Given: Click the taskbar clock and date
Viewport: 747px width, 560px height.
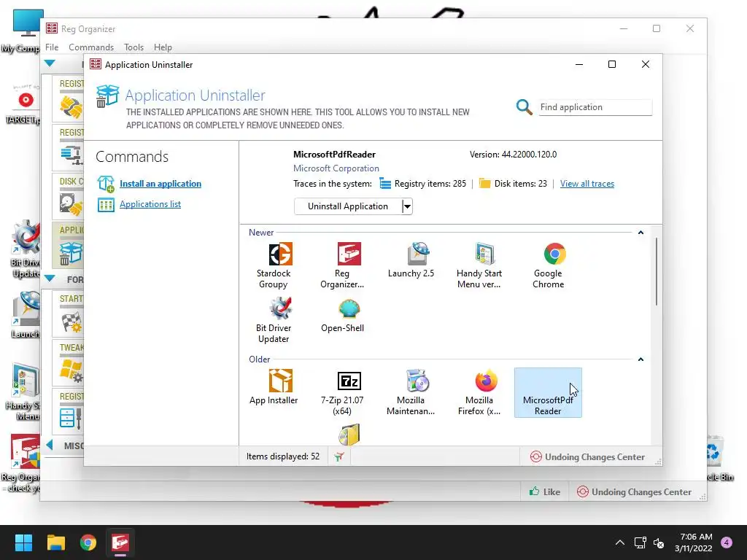Looking at the screenshot, I should (693, 542).
